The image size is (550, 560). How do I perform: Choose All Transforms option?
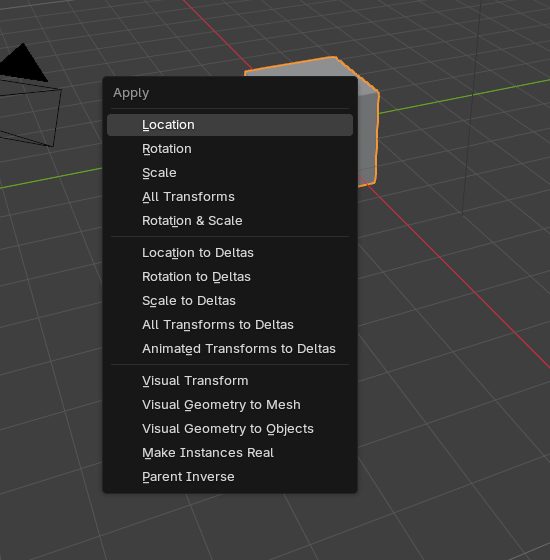[x=230, y=197]
